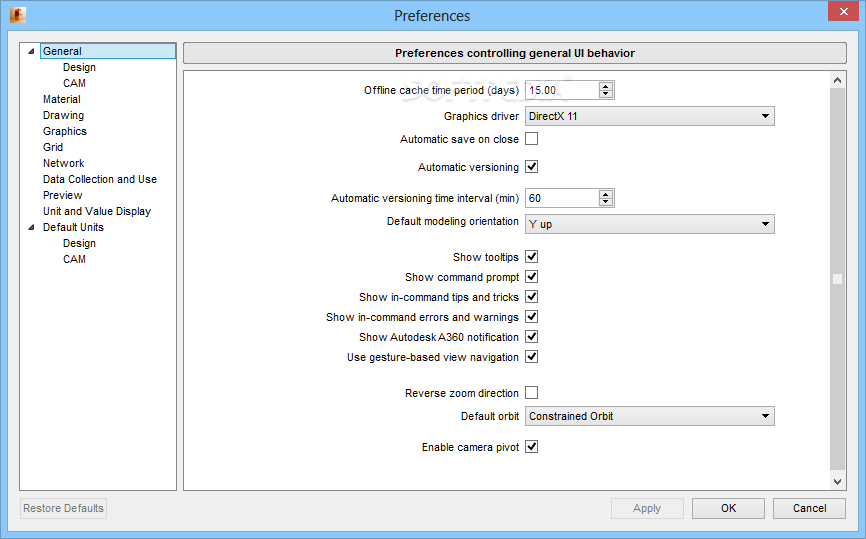Toggle gesture-based view navigation
The width and height of the screenshot is (866, 539).
[x=531, y=357]
